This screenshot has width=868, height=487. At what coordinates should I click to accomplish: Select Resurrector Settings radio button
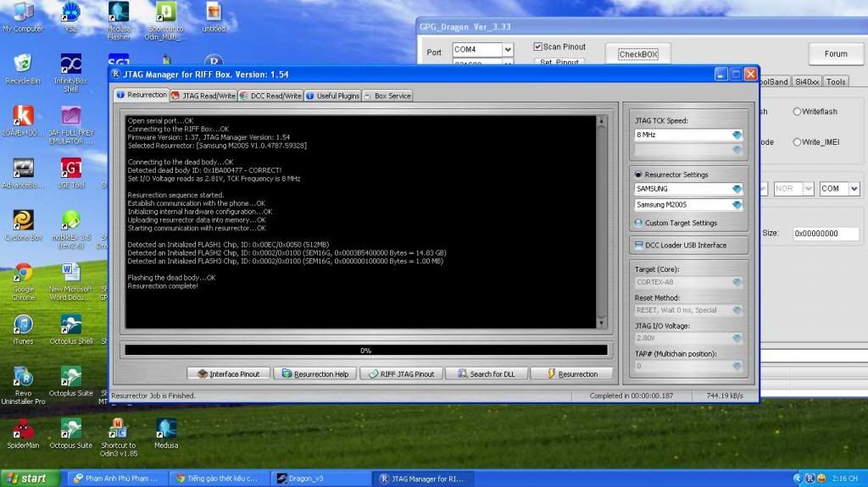point(638,174)
